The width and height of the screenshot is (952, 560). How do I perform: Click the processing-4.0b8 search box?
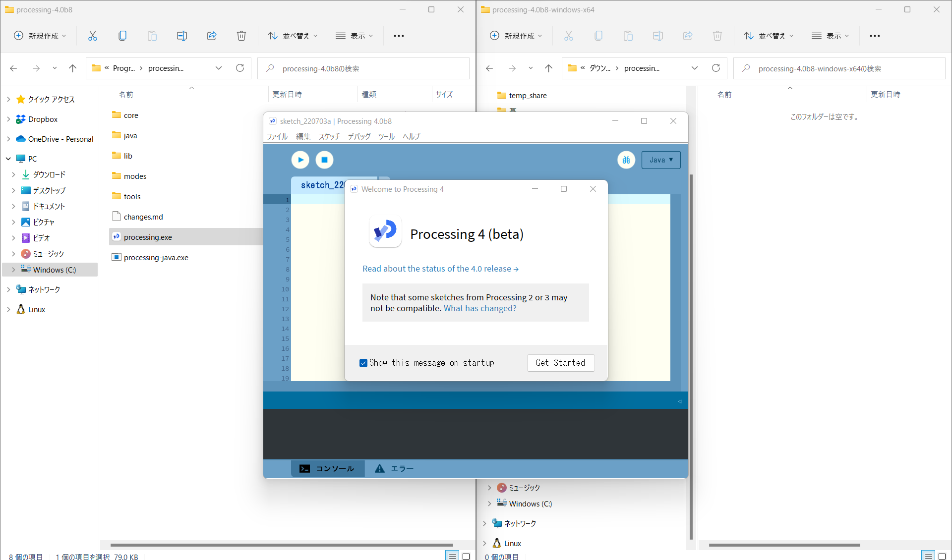tap(363, 68)
